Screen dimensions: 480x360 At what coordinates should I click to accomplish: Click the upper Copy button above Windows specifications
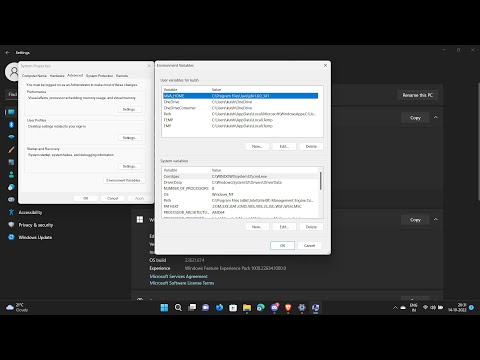click(x=415, y=118)
